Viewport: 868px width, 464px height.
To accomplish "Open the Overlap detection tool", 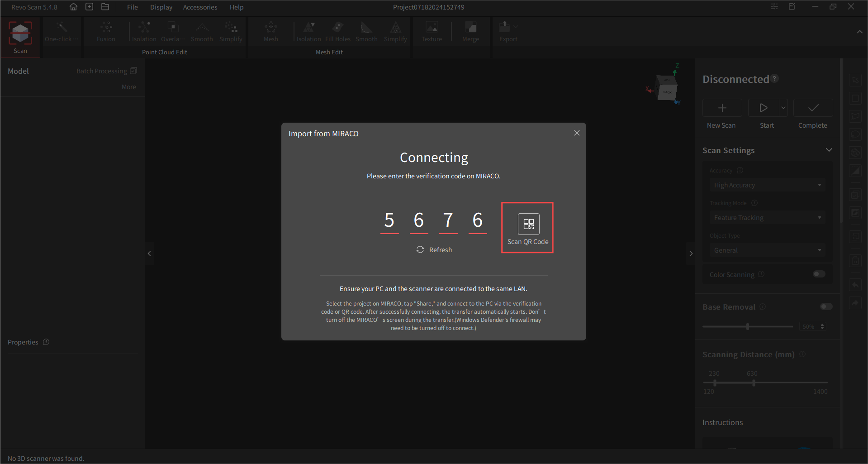I will (173, 32).
